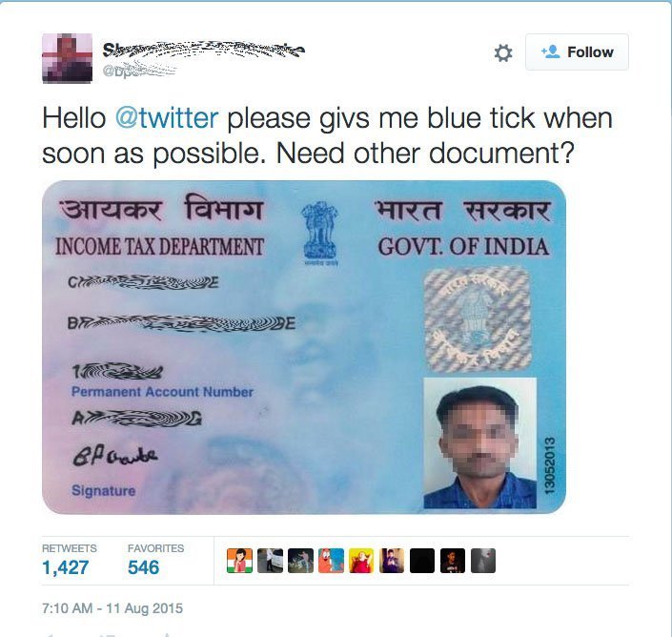Screen dimensions: 672x637
Task: Open the dark person silhouette avatar
Action: (x=453, y=561)
